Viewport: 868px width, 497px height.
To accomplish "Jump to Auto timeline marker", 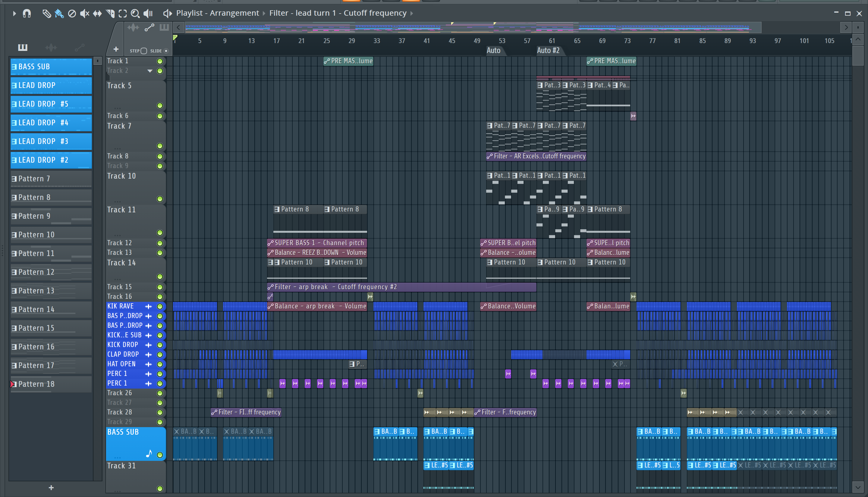I will click(x=493, y=51).
